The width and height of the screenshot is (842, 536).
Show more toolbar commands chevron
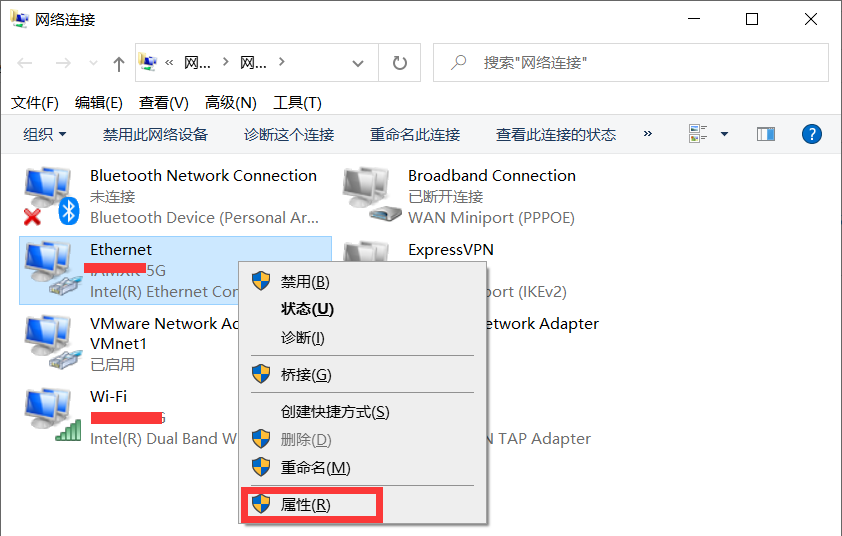[647, 134]
